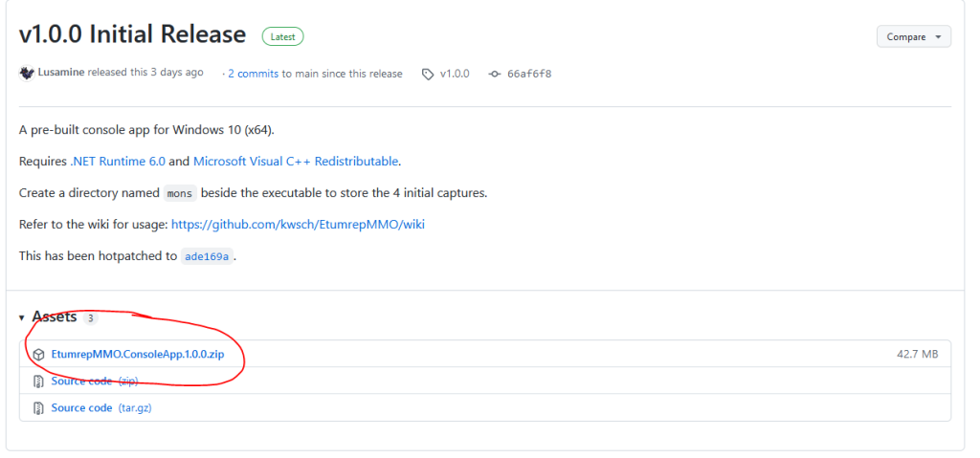Open the Compare dropdown

pos(913,37)
